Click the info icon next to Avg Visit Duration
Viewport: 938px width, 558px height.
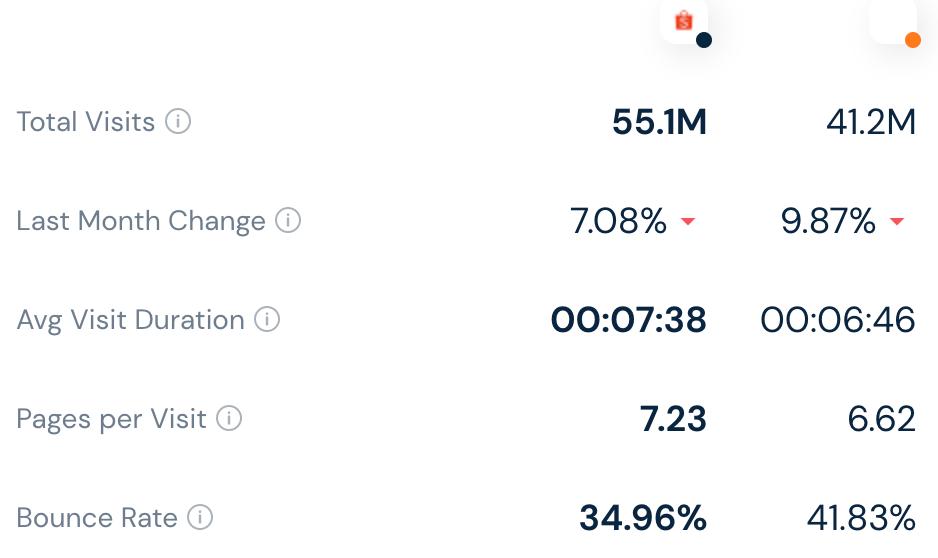(x=267, y=320)
